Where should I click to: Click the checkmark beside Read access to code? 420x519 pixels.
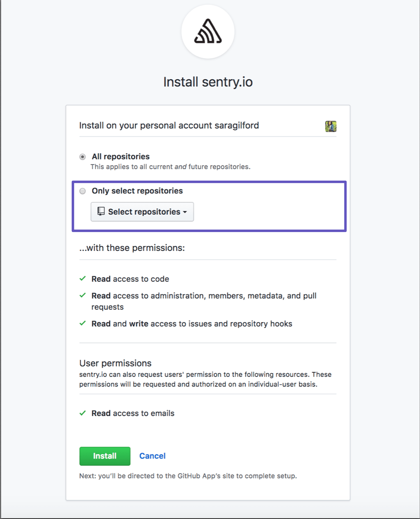click(83, 279)
